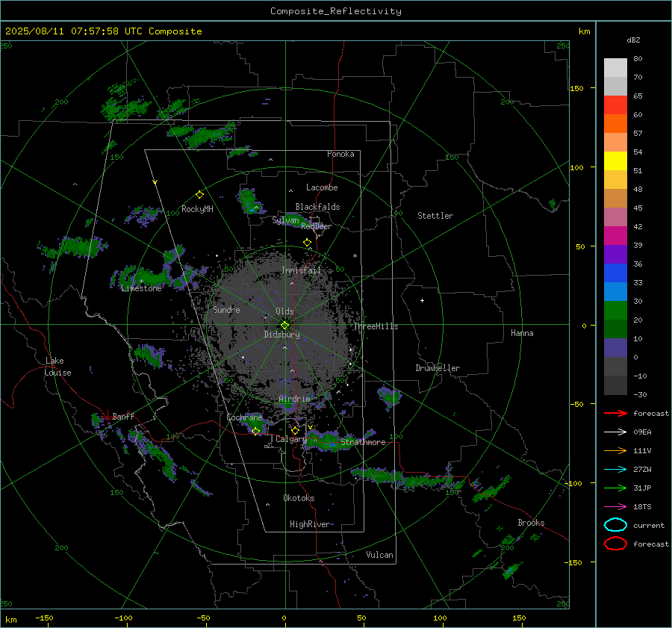Viewport: 672px width, 628px height.
Task: Select the magenta 18TS arrow icon
Action: 615,506
